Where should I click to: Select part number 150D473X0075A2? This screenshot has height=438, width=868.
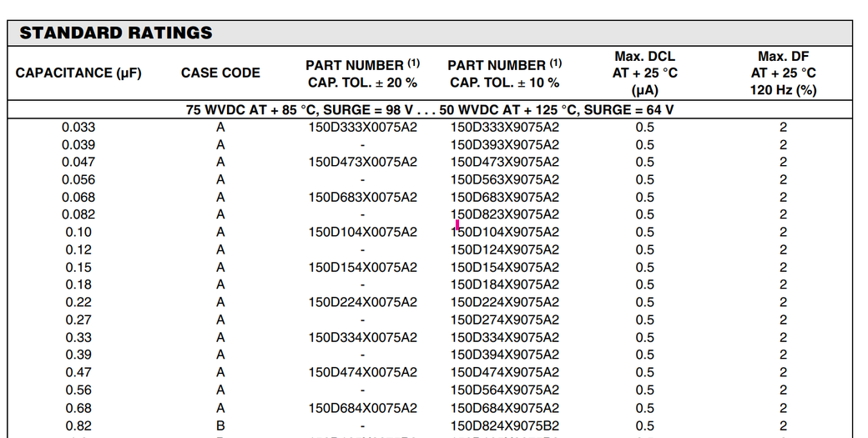point(362,163)
